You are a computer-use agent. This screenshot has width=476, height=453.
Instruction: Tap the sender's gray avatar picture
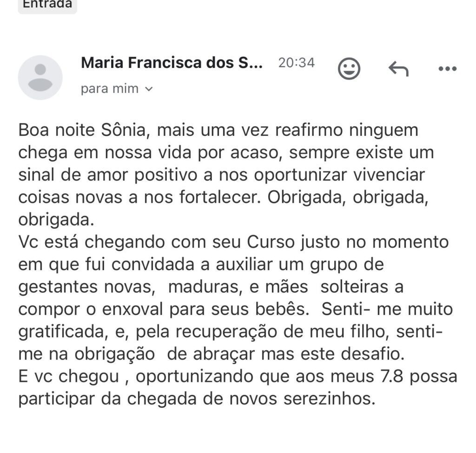point(40,78)
